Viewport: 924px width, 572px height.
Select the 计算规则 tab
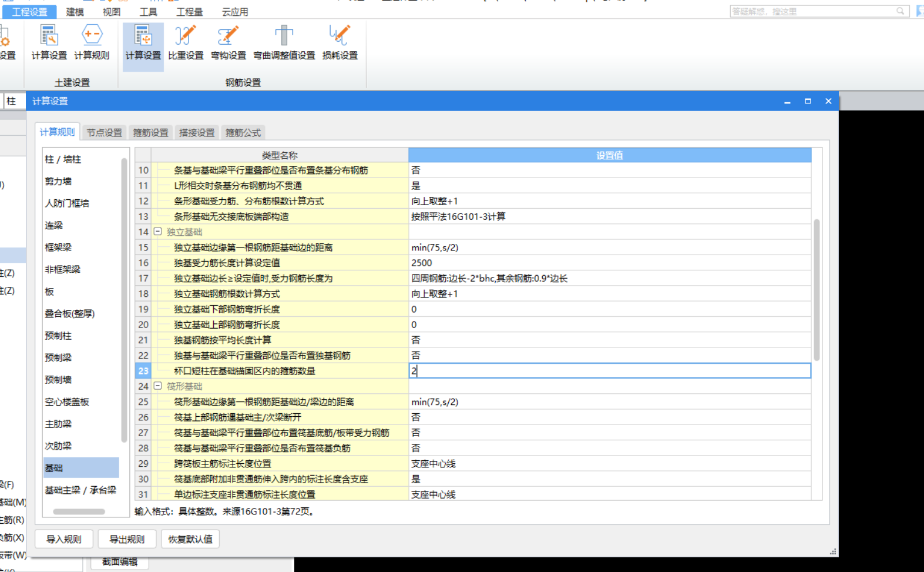57,132
